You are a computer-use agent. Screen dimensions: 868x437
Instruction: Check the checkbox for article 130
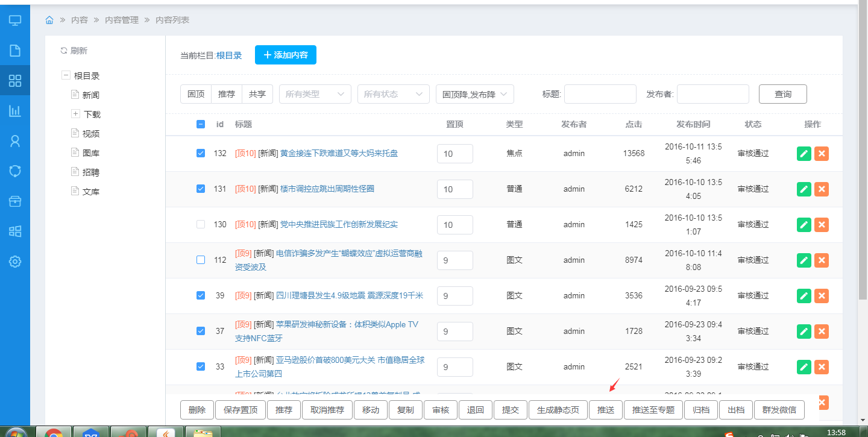(201, 224)
